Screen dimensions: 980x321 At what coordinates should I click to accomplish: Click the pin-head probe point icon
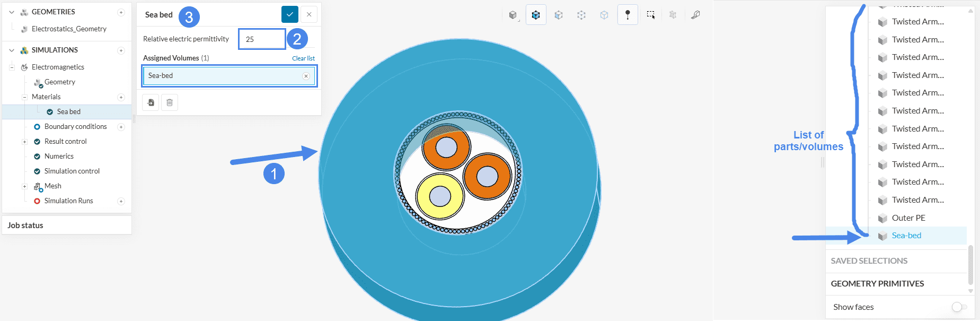point(628,15)
